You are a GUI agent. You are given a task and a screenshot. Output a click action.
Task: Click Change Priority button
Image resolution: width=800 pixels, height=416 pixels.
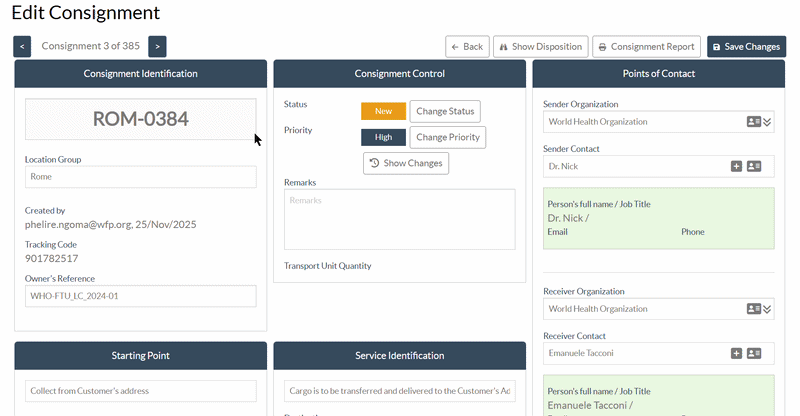tap(447, 137)
